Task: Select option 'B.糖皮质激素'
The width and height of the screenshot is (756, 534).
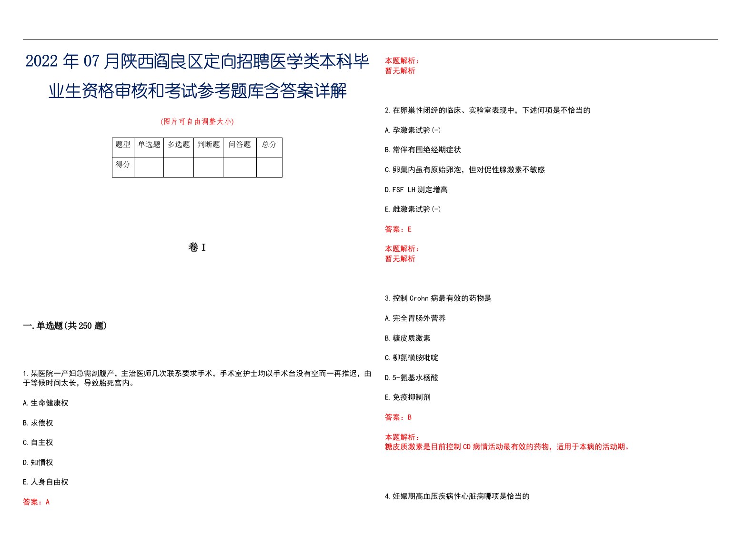Action: pos(408,338)
